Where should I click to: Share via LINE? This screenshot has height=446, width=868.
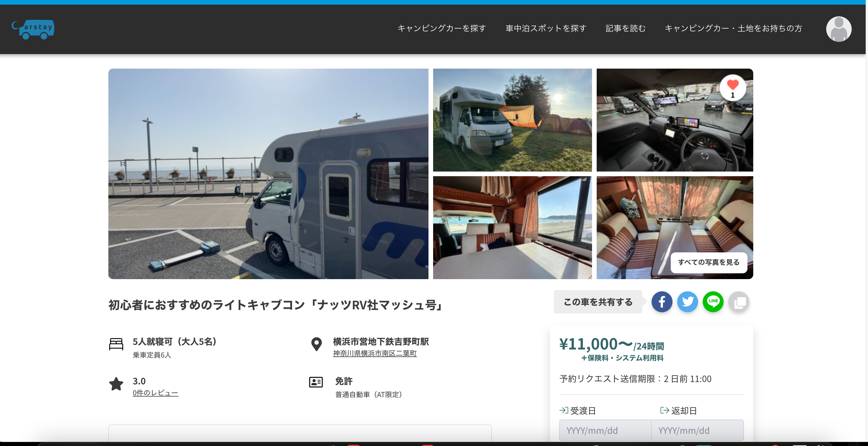pyautogui.click(x=713, y=302)
